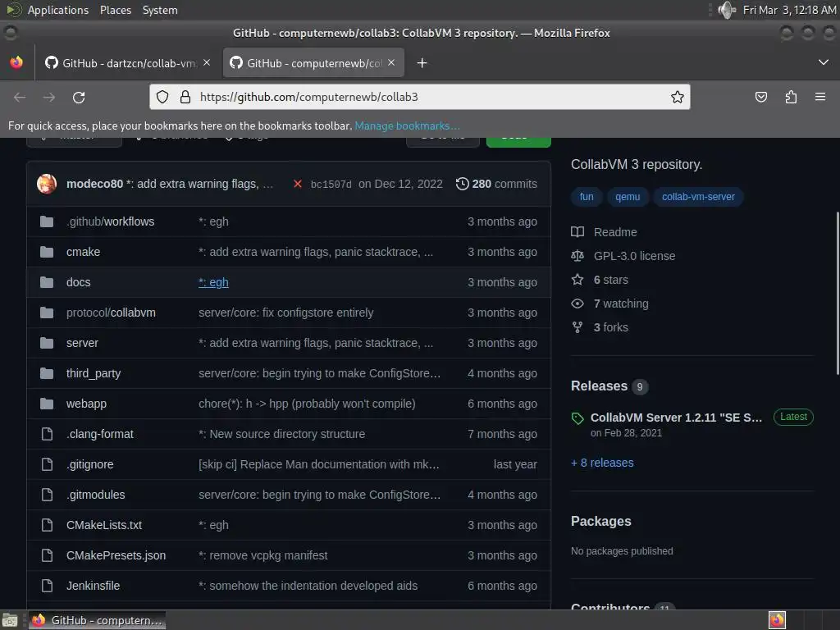Click modeco80's avatar image
The width and height of the screenshot is (840, 630).
[x=47, y=184]
